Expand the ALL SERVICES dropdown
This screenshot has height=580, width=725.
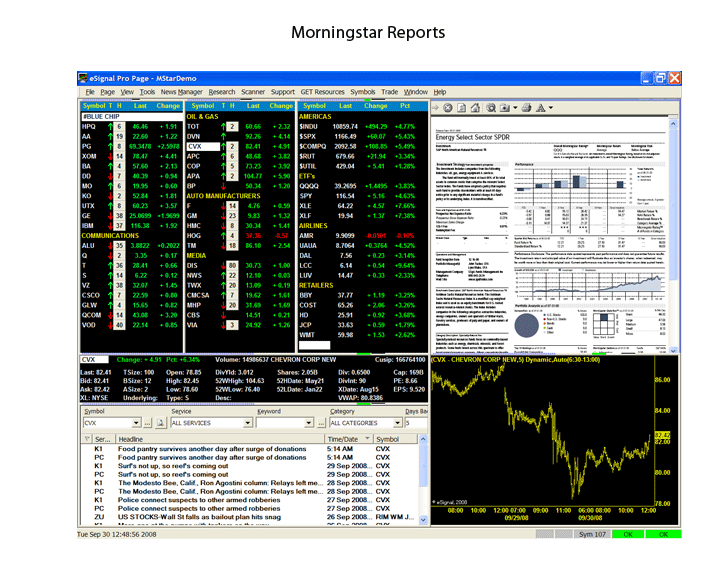coord(247,423)
